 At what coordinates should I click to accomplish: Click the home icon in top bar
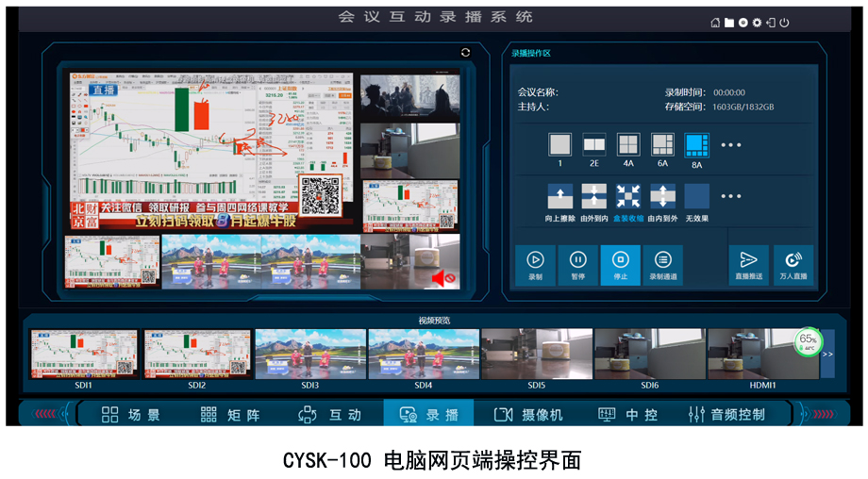(715, 23)
